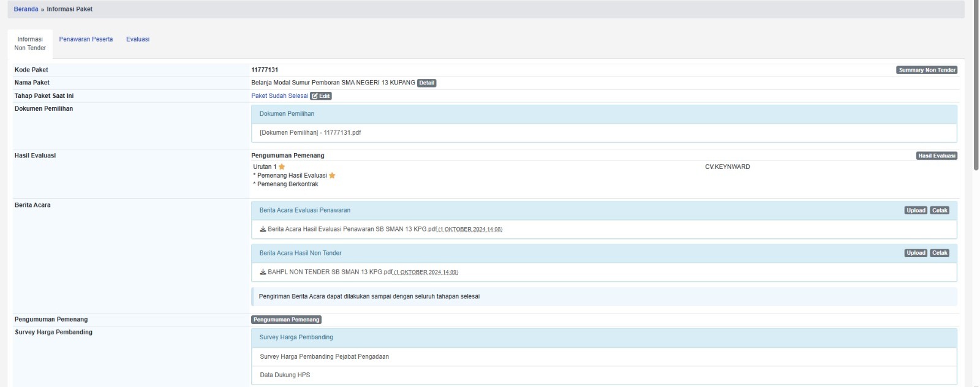This screenshot has width=980, height=387.
Task: Click Cetak in Berita Acara Hasil Non Tender
Action: pos(940,254)
